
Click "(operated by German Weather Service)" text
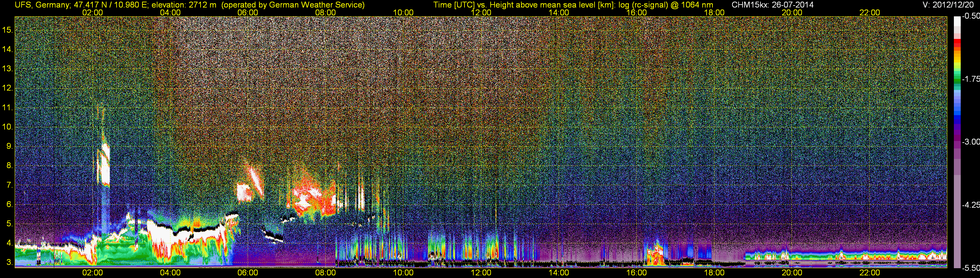coord(293,5)
